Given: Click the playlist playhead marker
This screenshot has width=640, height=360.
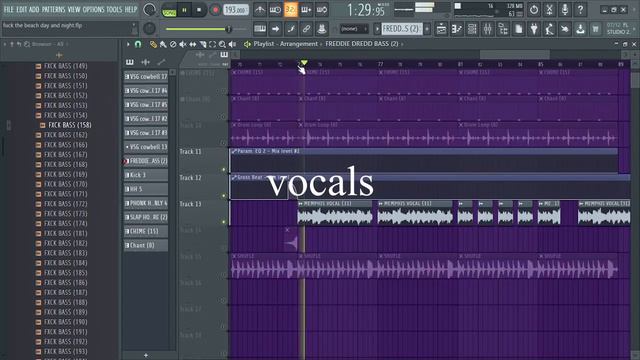Looking at the screenshot, I should (304, 62).
